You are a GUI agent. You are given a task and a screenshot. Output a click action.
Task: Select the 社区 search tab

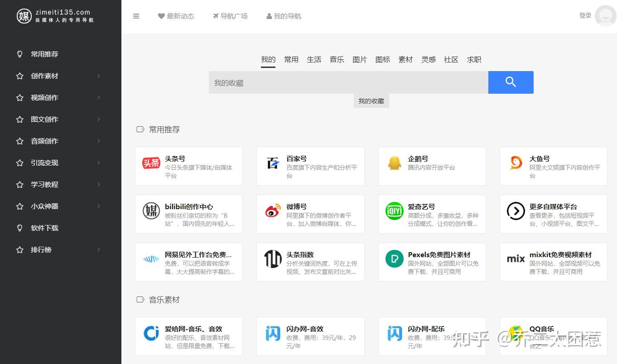point(451,59)
